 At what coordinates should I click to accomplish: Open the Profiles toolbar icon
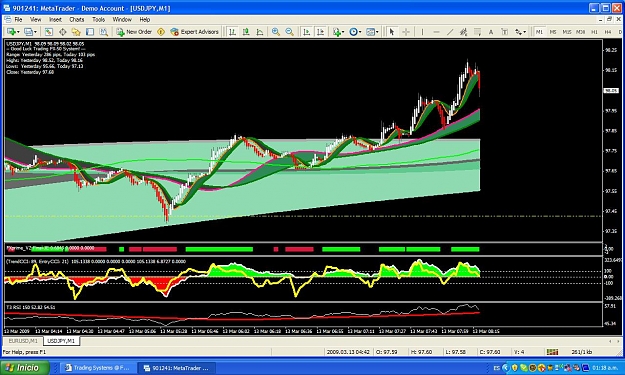(28, 32)
